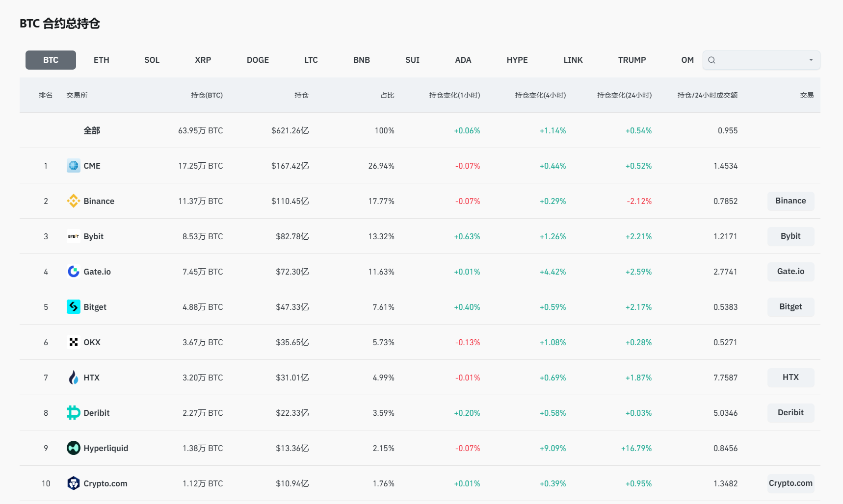Select the OKX logo icon
The width and height of the screenshot is (843, 504).
coord(73,342)
